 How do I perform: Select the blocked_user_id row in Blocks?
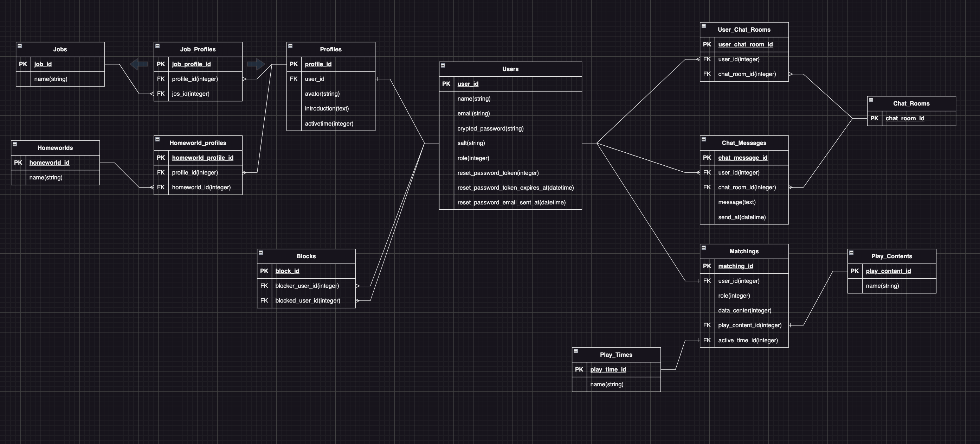307,300
